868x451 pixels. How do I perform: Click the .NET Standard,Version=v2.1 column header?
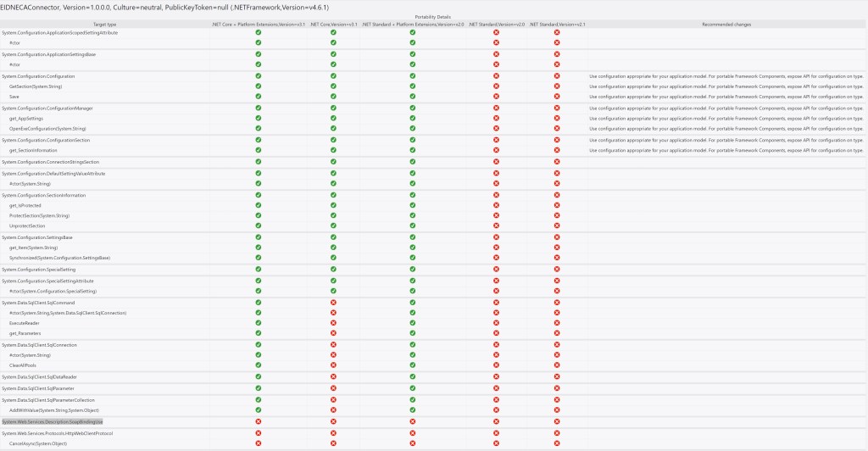tap(557, 25)
